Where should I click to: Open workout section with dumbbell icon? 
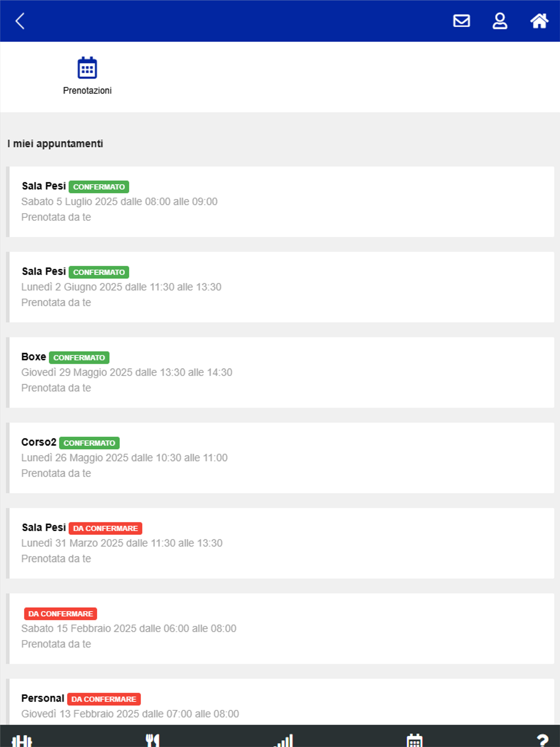22,740
